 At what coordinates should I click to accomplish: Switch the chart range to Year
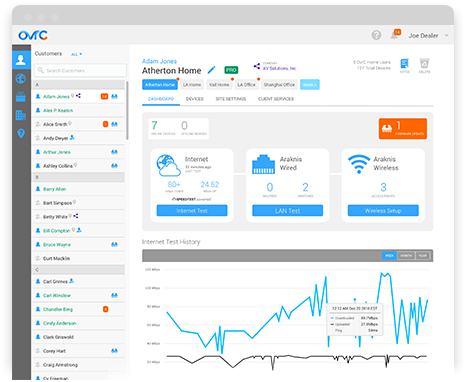(x=422, y=256)
